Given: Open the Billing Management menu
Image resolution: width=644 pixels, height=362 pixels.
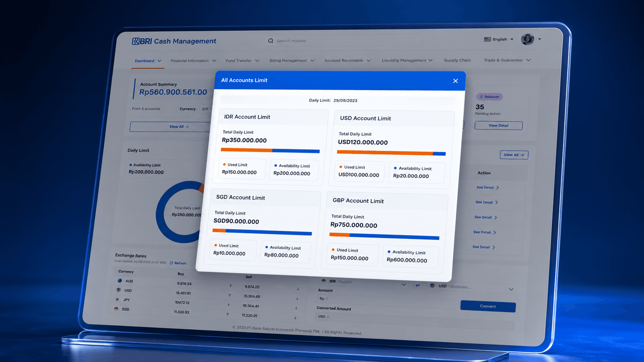Looking at the screenshot, I should tap(292, 61).
